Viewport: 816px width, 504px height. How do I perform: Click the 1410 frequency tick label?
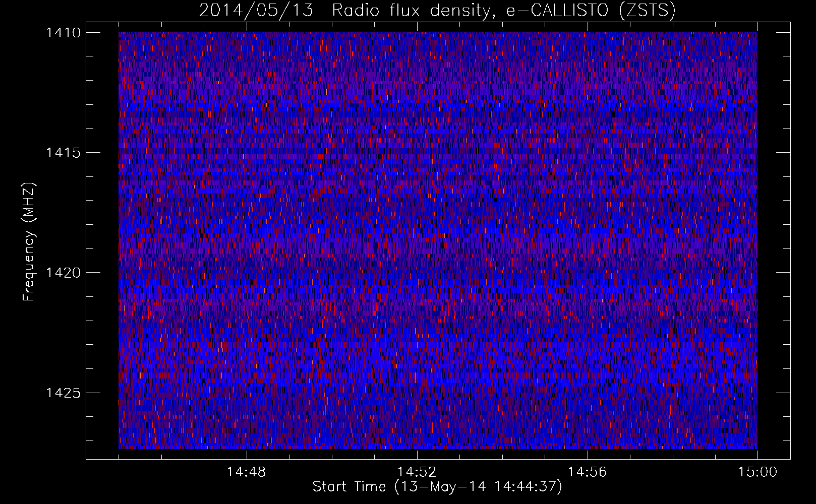[63, 33]
